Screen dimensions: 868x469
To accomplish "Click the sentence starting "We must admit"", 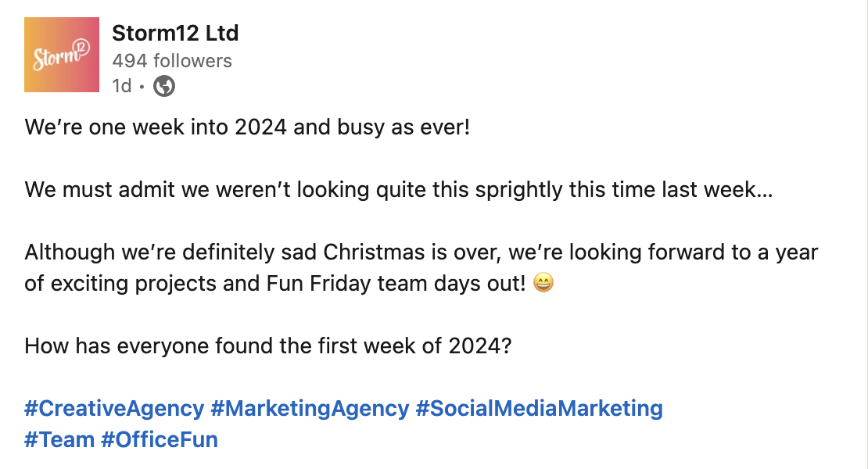I will coord(399,190).
